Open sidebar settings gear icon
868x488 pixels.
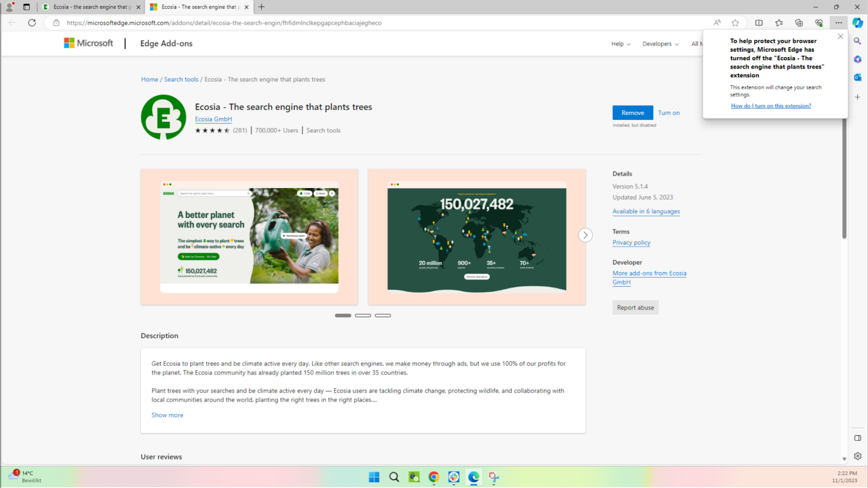[x=858, y=456]
